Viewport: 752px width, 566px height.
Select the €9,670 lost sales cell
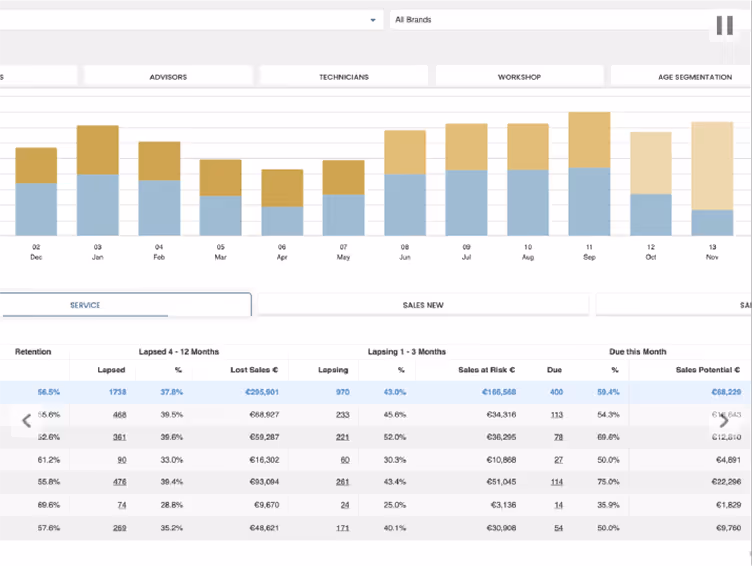pos(266,505)
